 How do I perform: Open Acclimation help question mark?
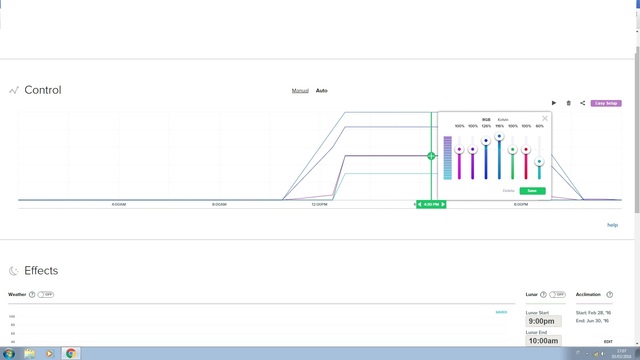pos(609,294)
